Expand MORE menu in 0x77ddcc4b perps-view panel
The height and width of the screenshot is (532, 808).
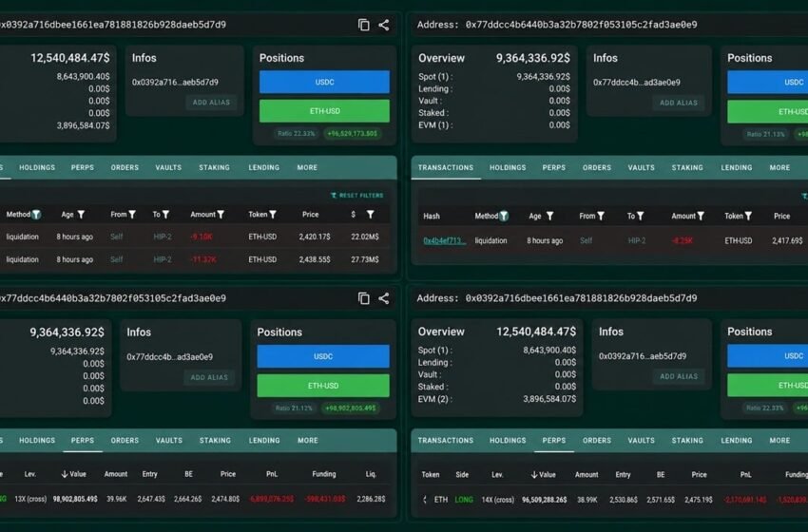(x=308, y=441)
